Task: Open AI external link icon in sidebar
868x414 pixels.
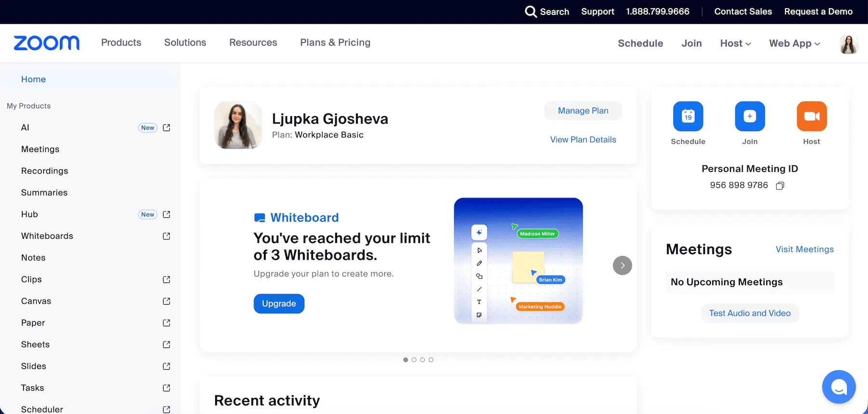Action: click(x=166, y=128)
